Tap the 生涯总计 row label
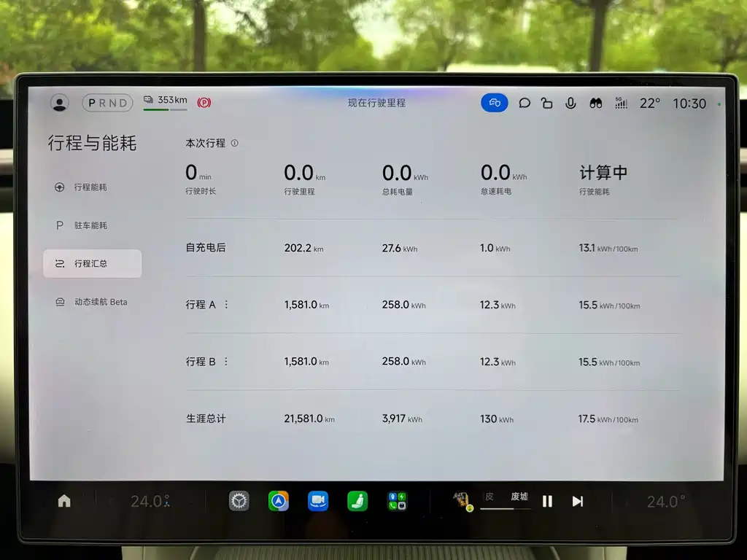 pos(205,419)
